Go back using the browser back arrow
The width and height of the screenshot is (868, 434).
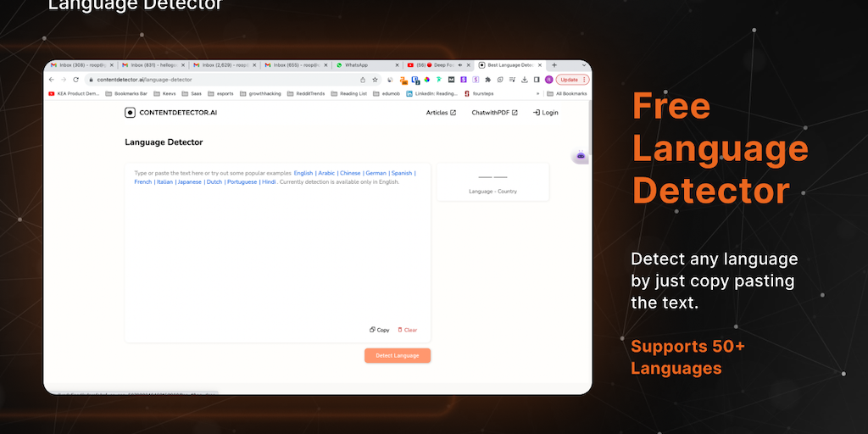(52, 80)
